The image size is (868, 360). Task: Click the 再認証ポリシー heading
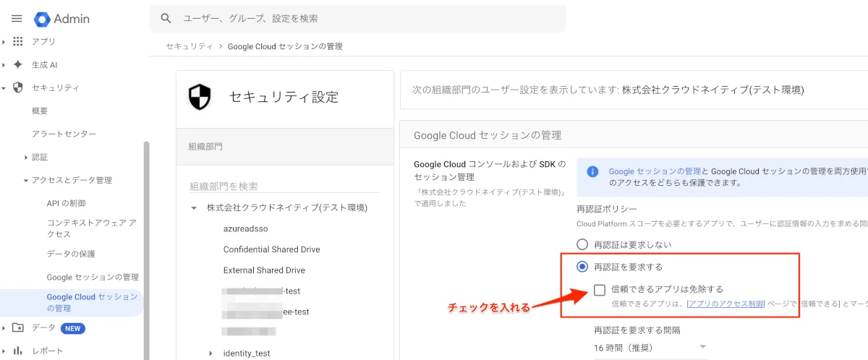click(x=606, y=209)
